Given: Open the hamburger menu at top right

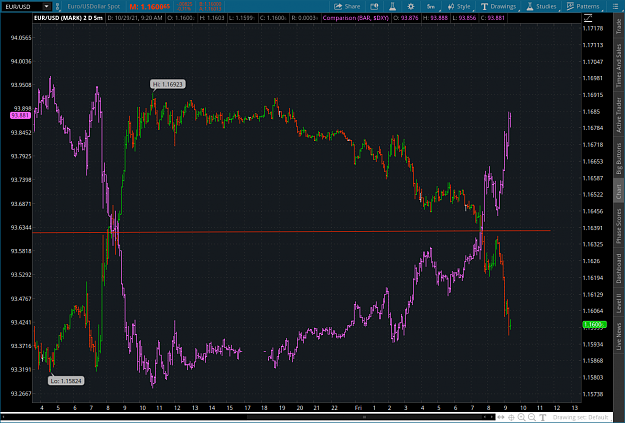Looking at the screenshot, I should 615,6.
